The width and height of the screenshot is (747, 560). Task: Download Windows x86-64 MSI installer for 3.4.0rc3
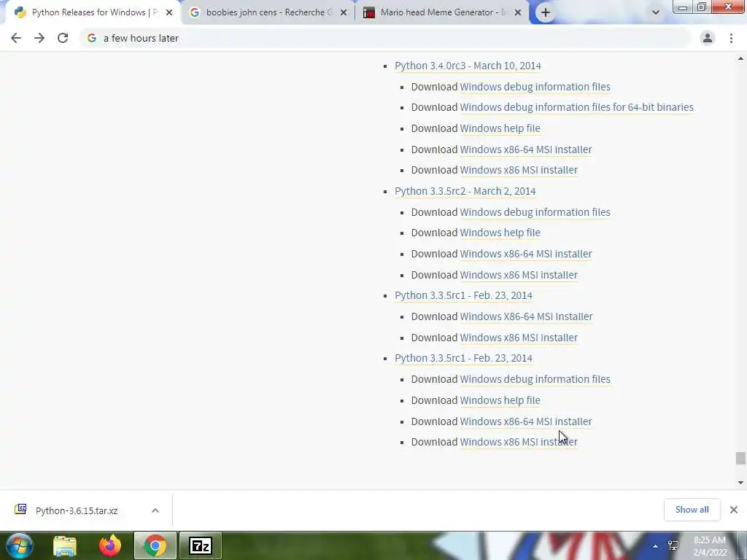525,149
